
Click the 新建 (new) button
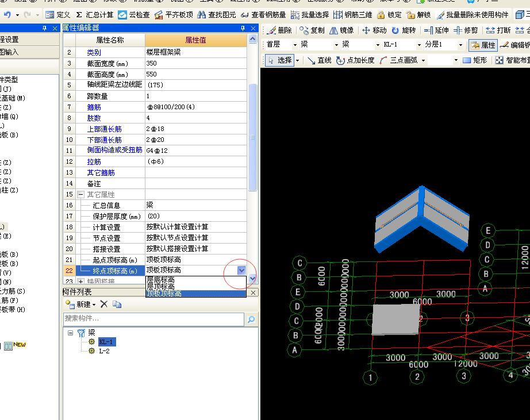coord(80,305)
